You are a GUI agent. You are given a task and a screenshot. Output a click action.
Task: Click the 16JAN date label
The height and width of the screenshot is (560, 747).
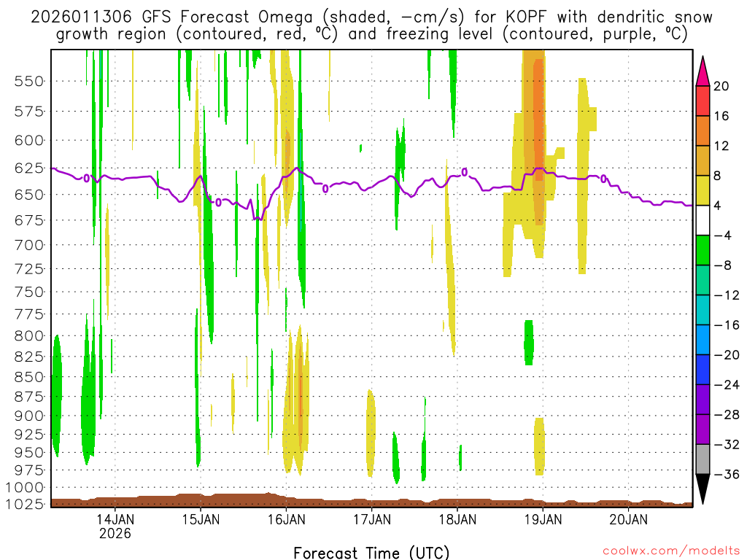point(286,519)
